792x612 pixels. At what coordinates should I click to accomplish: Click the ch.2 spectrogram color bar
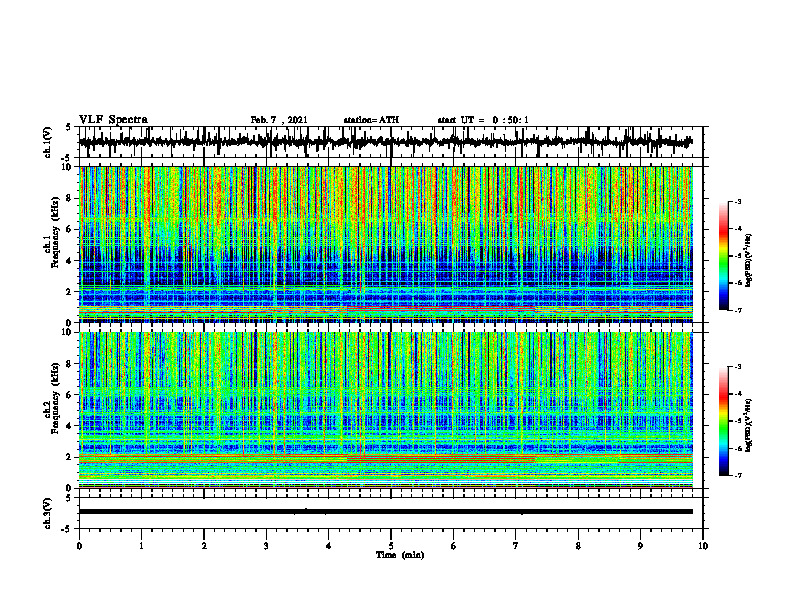pos(723,421)
